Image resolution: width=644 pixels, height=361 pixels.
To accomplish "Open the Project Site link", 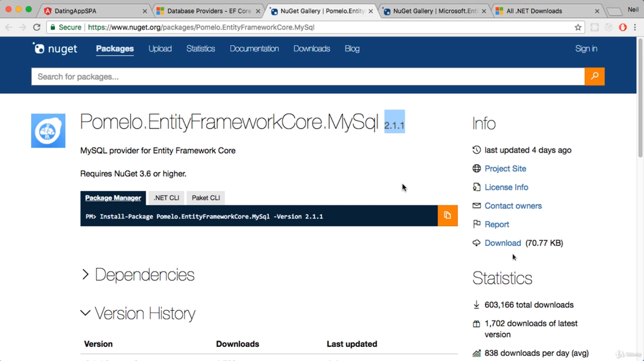I will tap(505, 169).
